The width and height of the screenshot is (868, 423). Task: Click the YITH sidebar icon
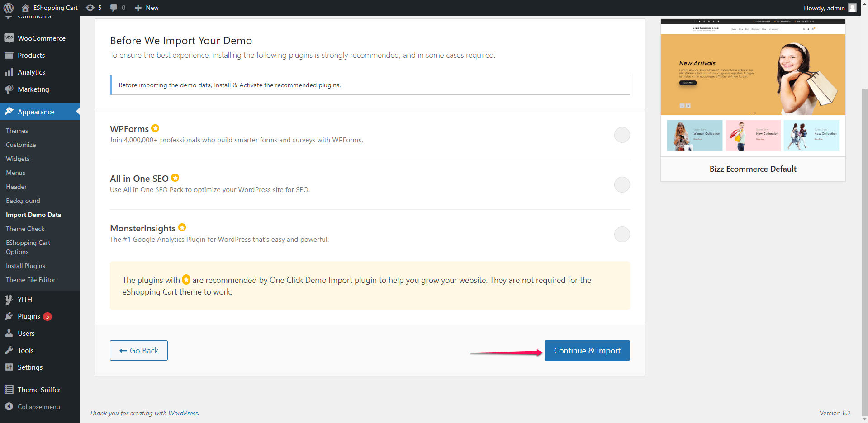click(x=9, y=299)
